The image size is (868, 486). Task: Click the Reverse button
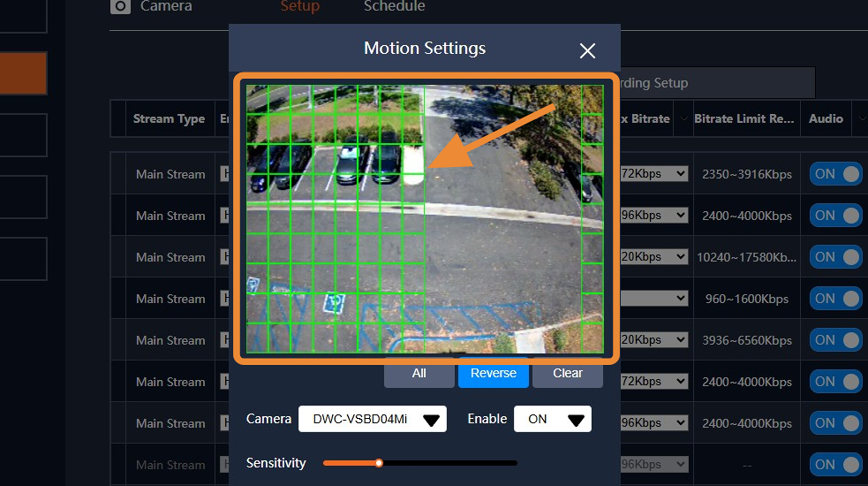coord(494,374)
